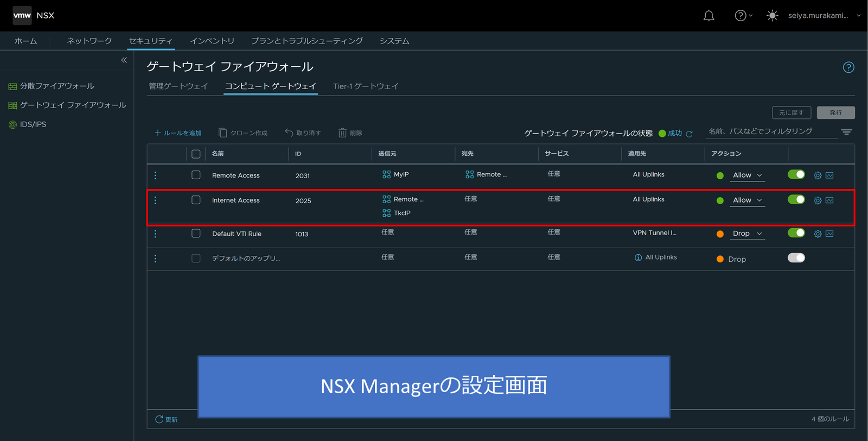Open settings gear for Internet Access rule
The image size is (868, 441).
(x=818, y=200)
